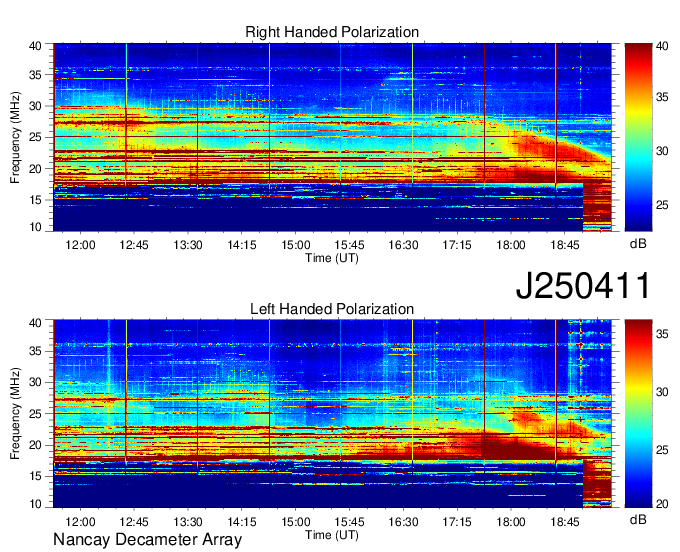Click 10 MHz frequency tick, right-handed plot
Image resolution: width=680 pixels, height=552 pixels.
point(35,227)
